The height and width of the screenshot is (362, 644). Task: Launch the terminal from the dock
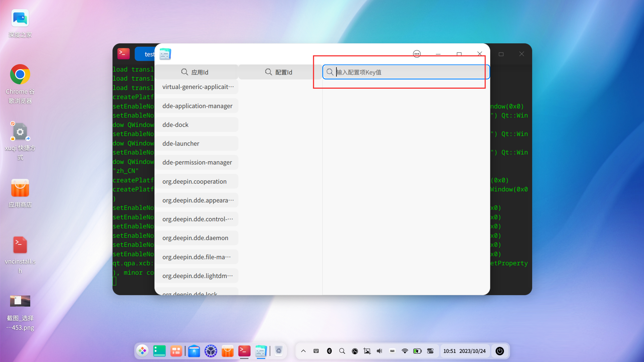(x=244, y=351)
